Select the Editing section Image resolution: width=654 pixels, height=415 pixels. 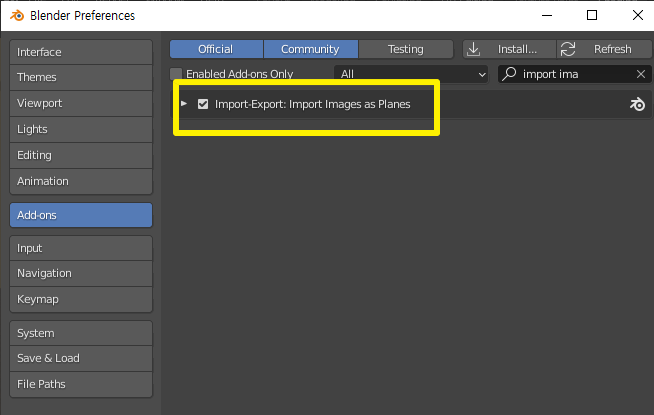(x=81, y=155)
